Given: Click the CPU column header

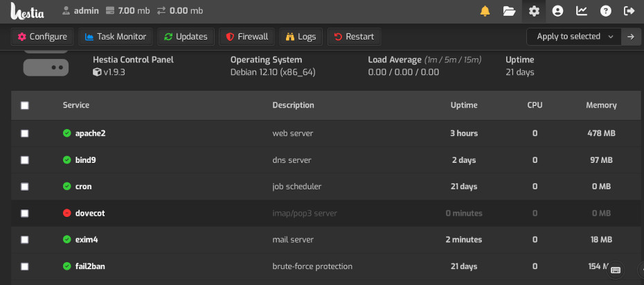Looking at the screenshot, I should click(x=535, y=105).
